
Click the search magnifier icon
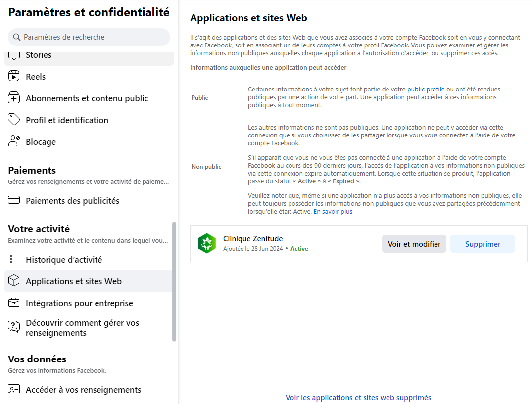coord(17,37)
